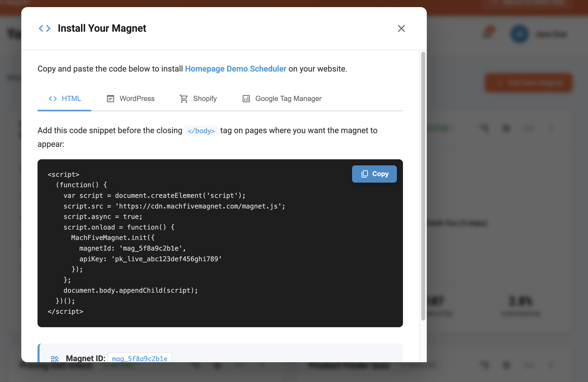Click the copy icon inside the Copy button

coord(364,174)
